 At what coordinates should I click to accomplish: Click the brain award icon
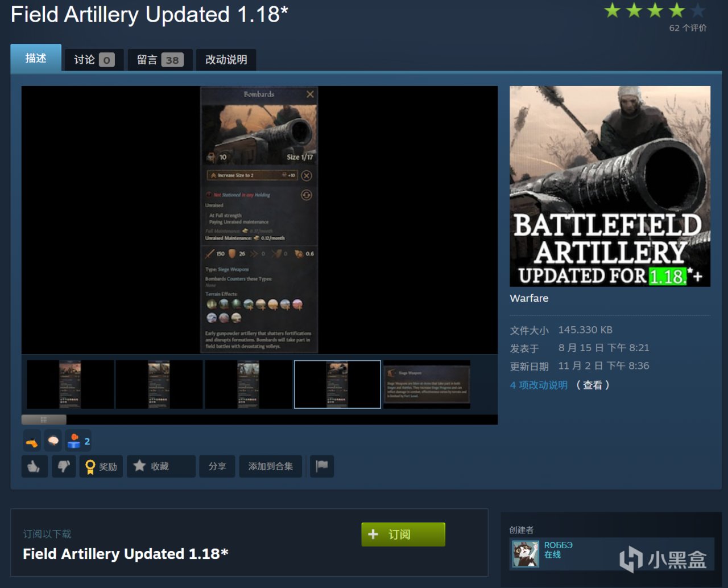(53, 441)
